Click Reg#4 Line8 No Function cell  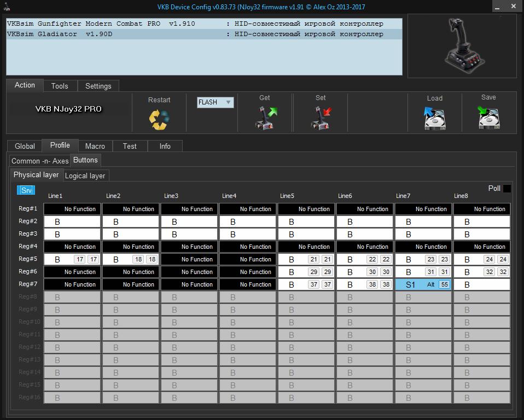pyautogui.click(x=481, y=247)
